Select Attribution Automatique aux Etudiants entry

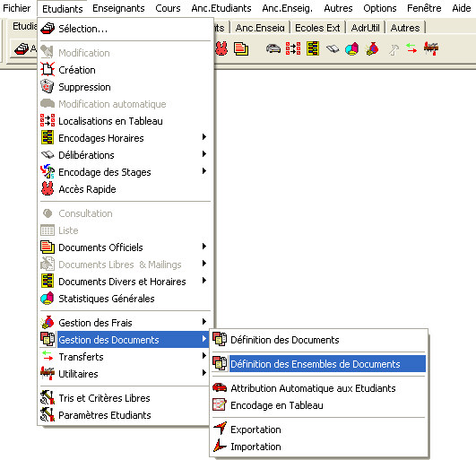(x=319, y=387)
